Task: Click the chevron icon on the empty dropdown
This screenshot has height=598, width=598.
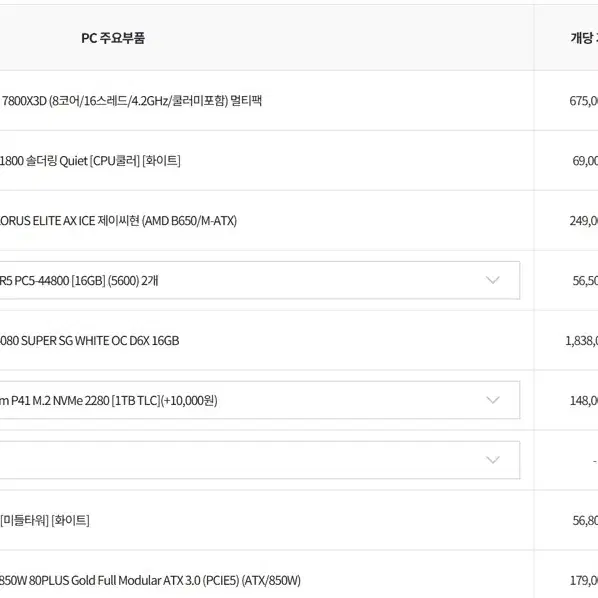Action: point(492,460)
